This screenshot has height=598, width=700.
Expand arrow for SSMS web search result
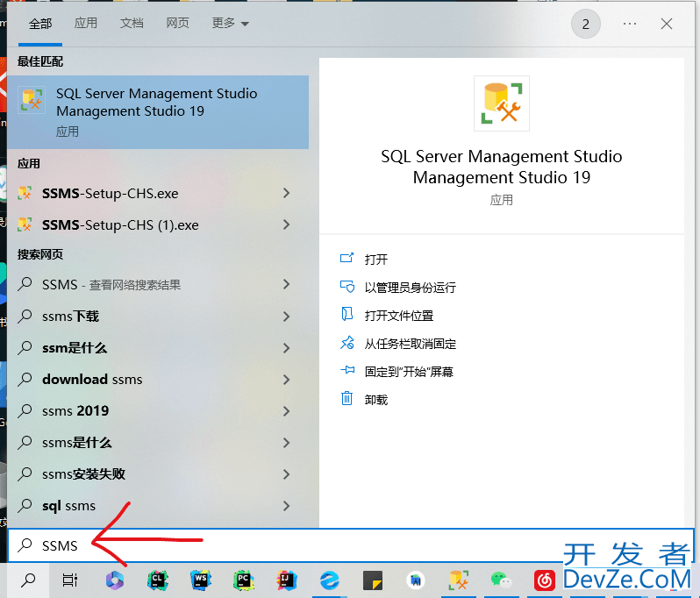[286, 284]
